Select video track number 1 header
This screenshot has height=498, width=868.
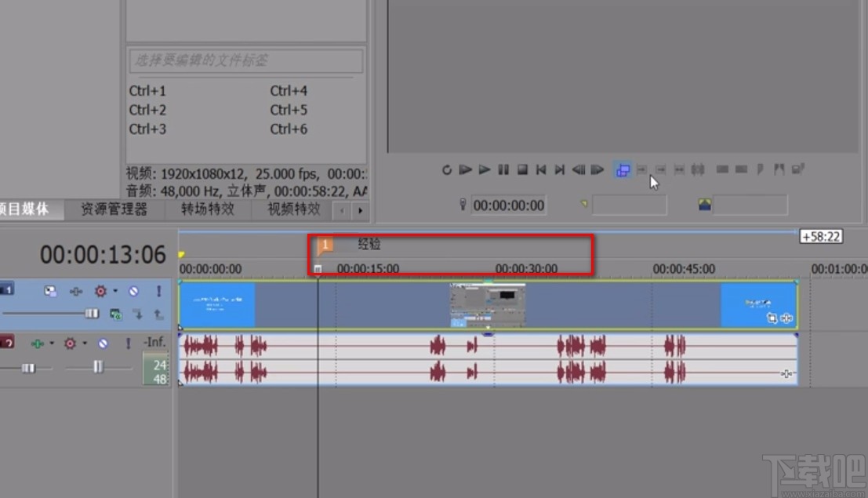click(x=7, y=289)
